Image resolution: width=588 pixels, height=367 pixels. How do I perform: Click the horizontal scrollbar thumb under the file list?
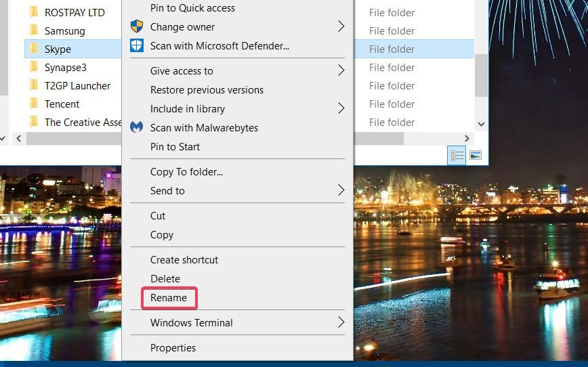215,138
